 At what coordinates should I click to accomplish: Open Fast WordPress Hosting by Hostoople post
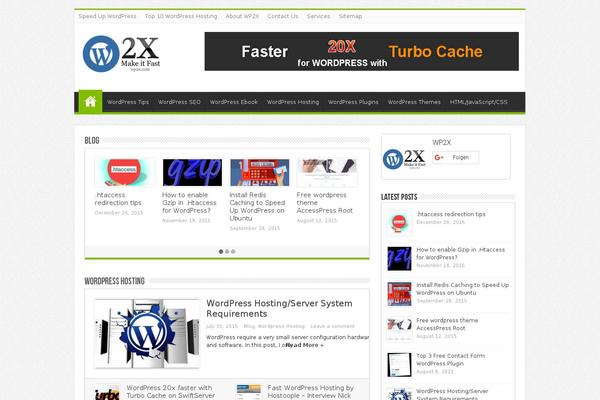tap(310, 392)
